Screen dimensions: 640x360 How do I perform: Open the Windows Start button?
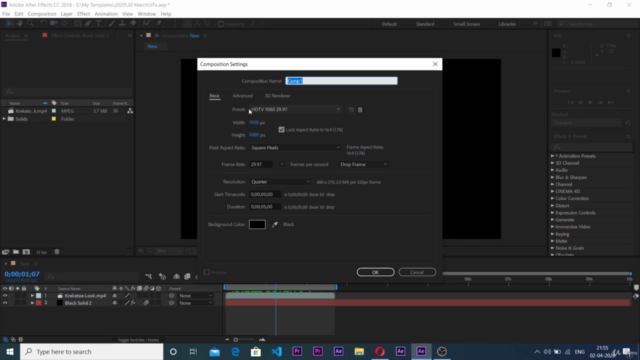10,351
